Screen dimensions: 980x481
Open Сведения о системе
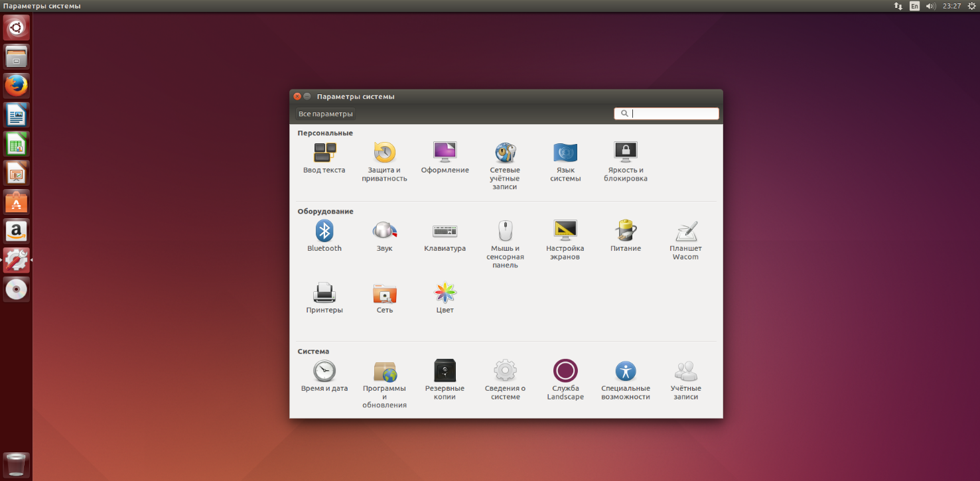click(x=505, y=381)
